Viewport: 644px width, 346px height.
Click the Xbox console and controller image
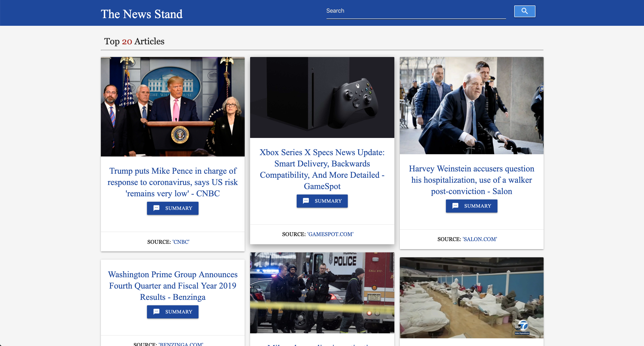(322, 97)
